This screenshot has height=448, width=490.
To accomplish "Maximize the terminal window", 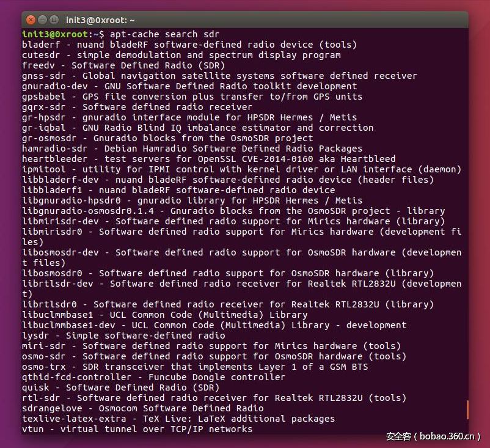I will pos(54,20).
